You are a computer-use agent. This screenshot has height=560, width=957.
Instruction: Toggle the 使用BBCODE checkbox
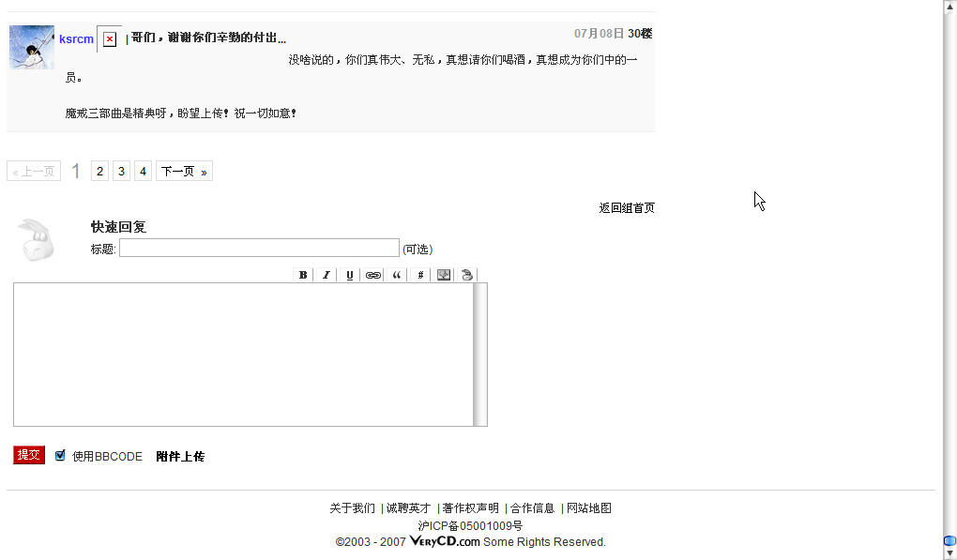60,455
